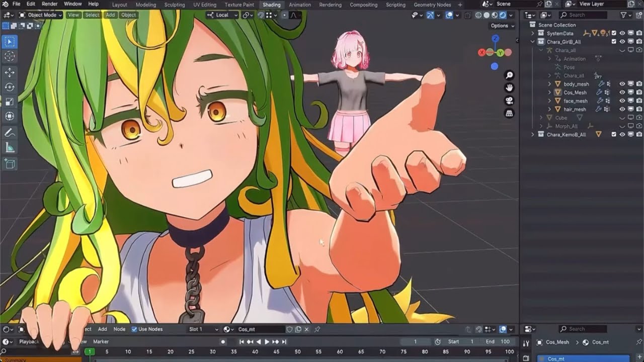Click the viewport zoom magnifier icon

point(509,75)
